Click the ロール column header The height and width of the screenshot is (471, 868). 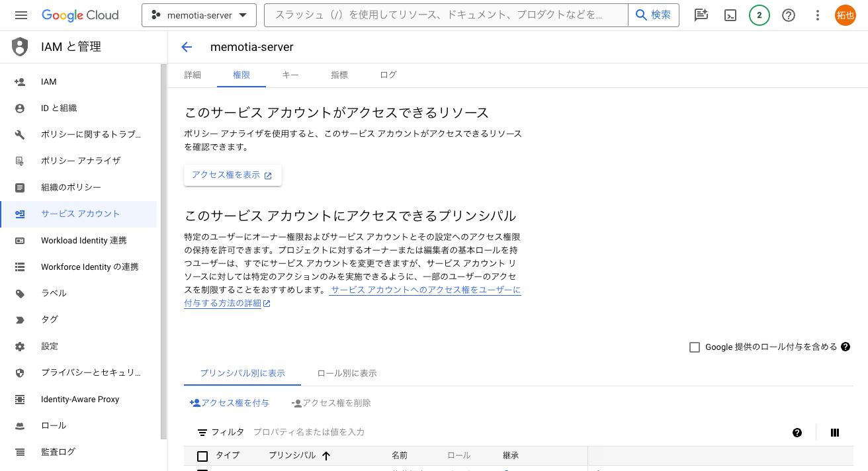459,456
